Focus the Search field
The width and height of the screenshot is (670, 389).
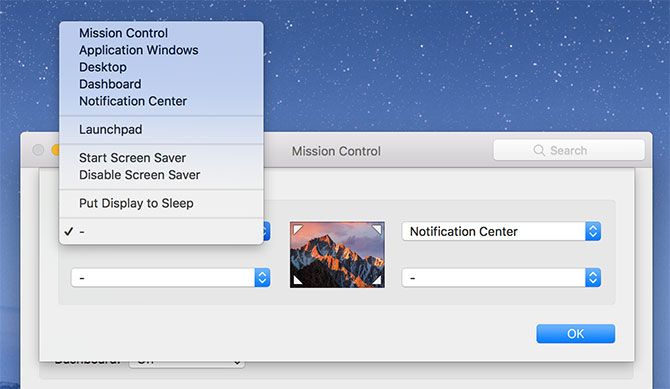tap(569, 150)
